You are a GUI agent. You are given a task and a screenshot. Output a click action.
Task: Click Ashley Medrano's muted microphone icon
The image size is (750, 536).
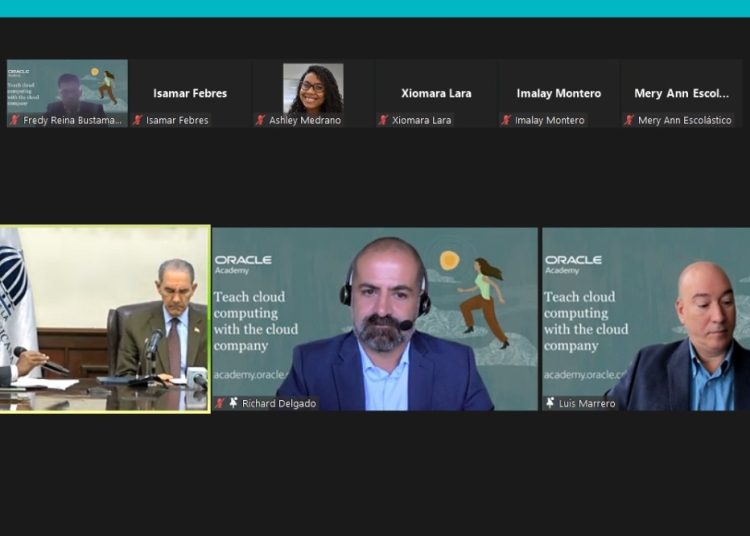coord(261,120)
